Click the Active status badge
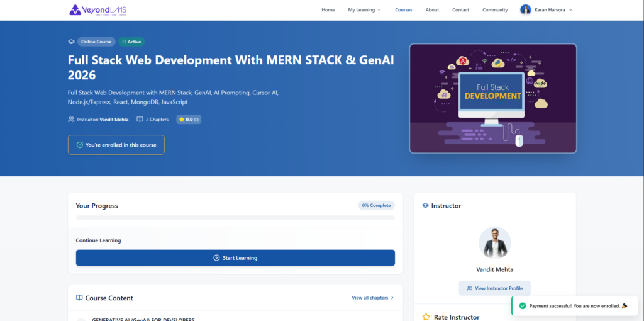This screenshot has width=644, height=321. tap(131, 42)
